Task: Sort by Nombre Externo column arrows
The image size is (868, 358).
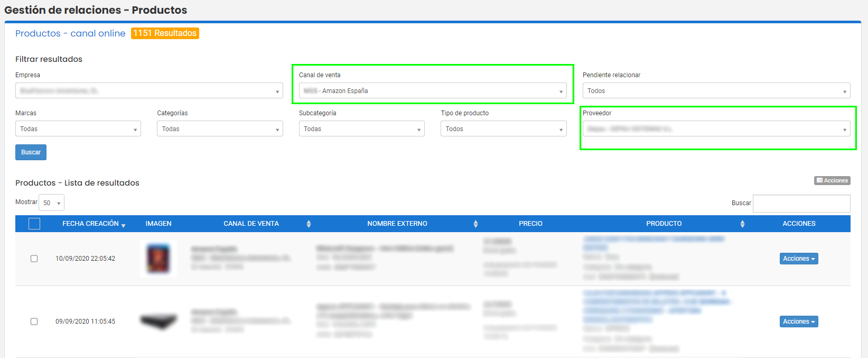Action: tap(475, 224)
